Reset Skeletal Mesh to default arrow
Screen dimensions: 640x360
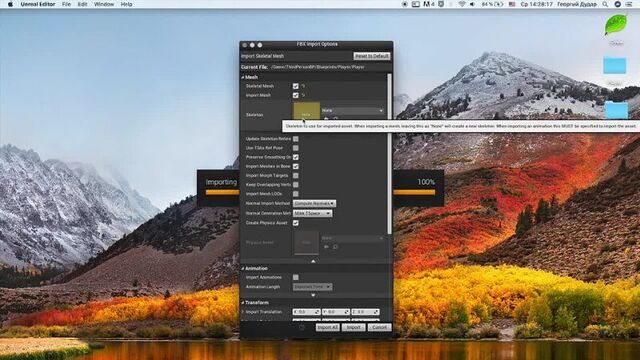[303, 86]
